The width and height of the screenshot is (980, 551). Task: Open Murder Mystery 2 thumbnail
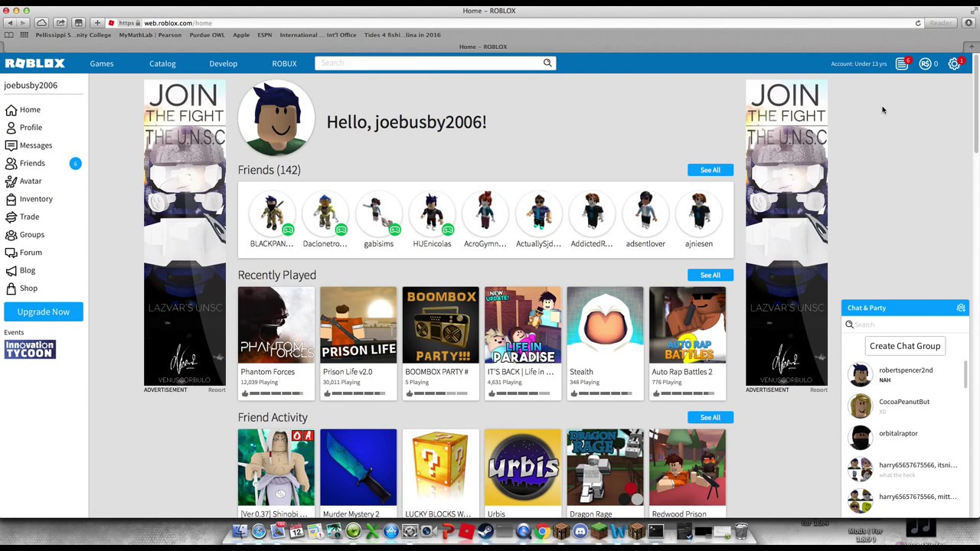point(358,468)
